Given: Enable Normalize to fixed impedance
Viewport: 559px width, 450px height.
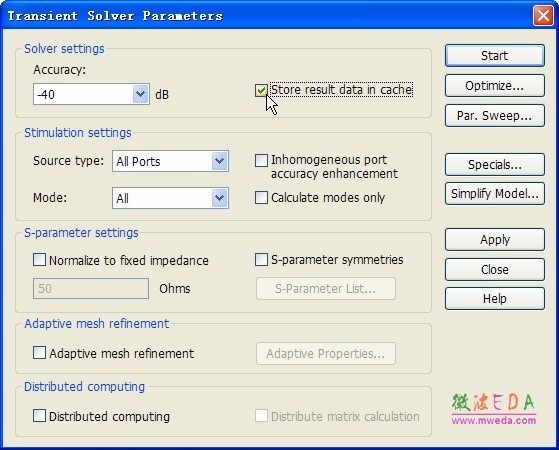Looking at the screenshot, I should pyautogui.click(x=39, y=260).
